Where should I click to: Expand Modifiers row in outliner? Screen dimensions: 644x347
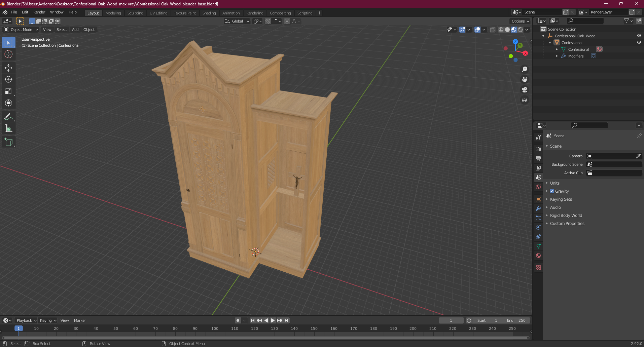pyautogui.click(x=557, y=56)
